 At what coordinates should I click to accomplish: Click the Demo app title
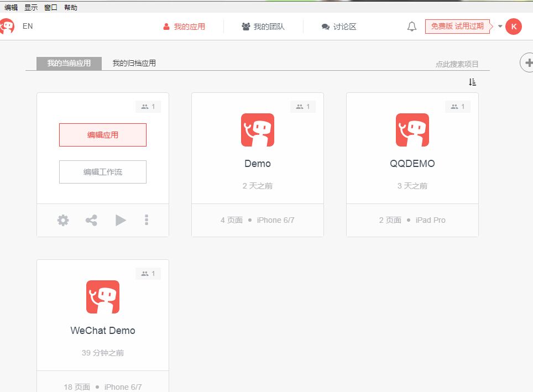258,164
